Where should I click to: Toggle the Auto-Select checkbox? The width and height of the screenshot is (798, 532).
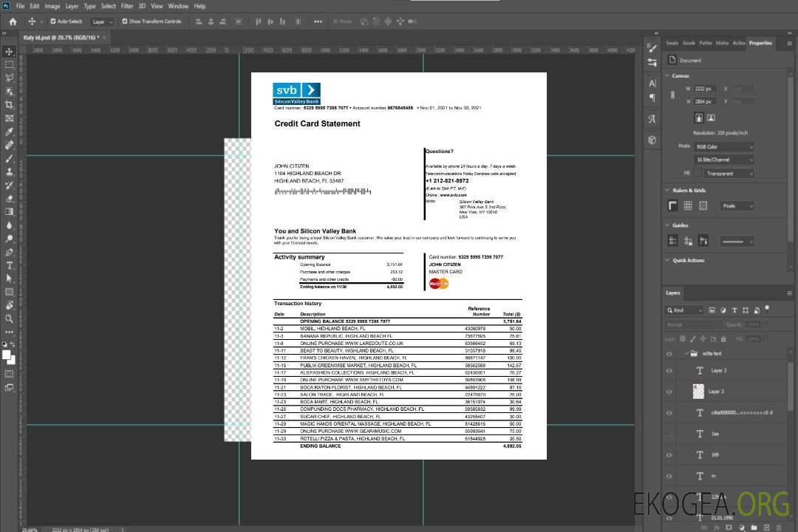[53, 21]
